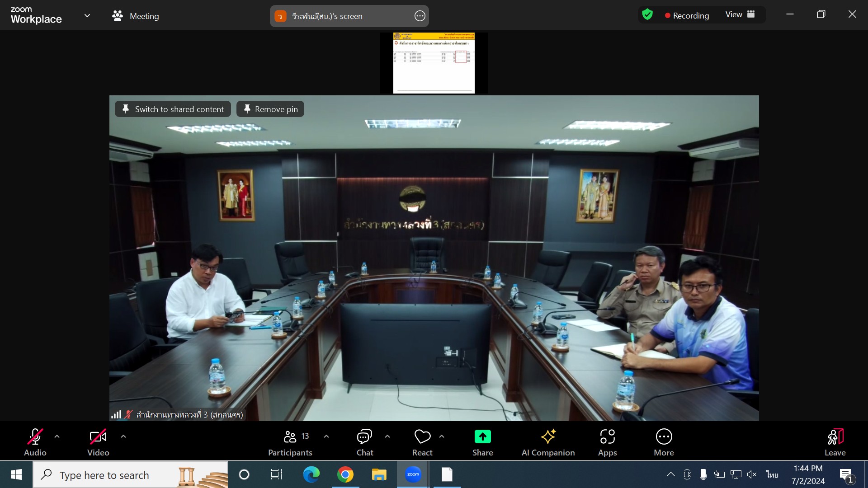868x488 pixels.
Task: Click the green encryption shield icon
Action: point(647,15)
